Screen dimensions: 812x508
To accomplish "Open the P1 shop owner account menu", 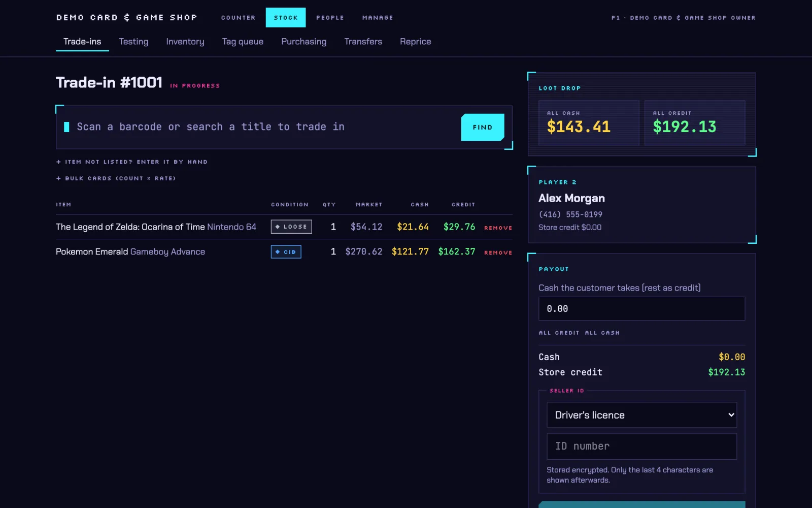I will point(683,18).
